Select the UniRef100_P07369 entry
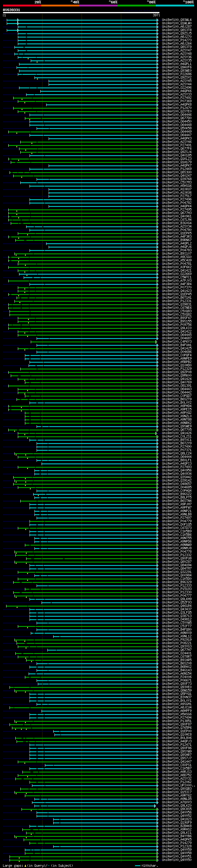Image resolution: width=197 pixels, height=868 pixels. click(177, 101)
